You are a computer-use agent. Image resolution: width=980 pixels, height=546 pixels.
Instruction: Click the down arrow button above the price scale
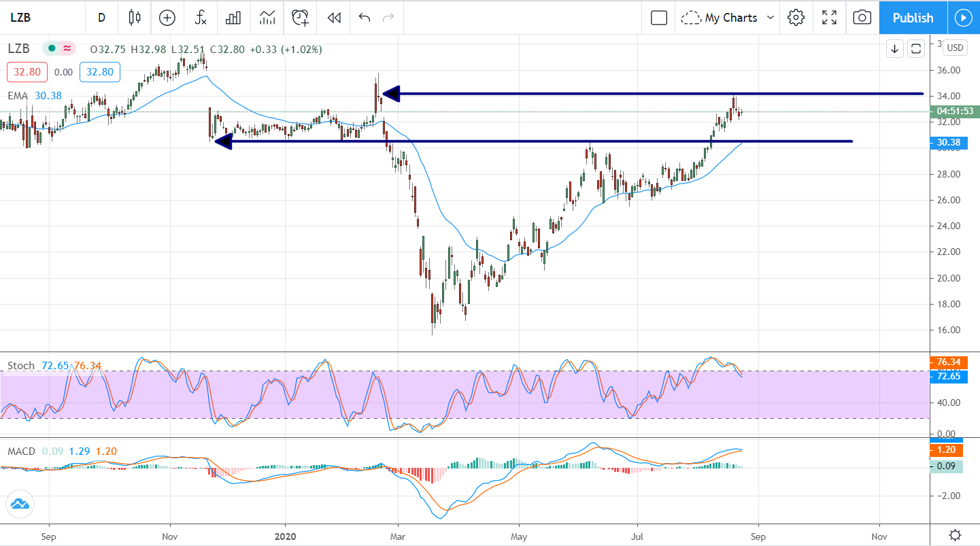tap(894, 48)
